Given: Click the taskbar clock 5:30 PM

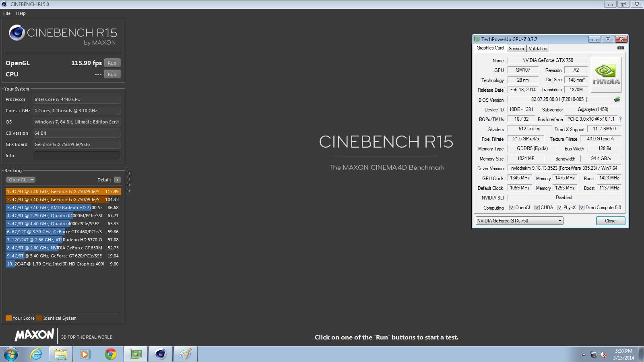Looking at the screenshot, I should coord(623,351).
